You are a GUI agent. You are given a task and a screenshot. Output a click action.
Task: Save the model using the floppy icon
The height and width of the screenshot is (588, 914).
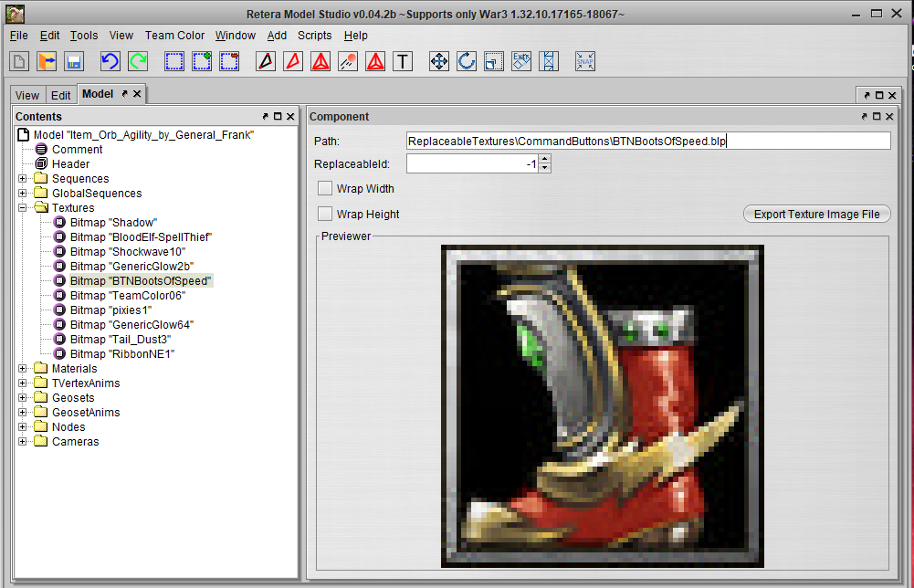tap(74, 61)
